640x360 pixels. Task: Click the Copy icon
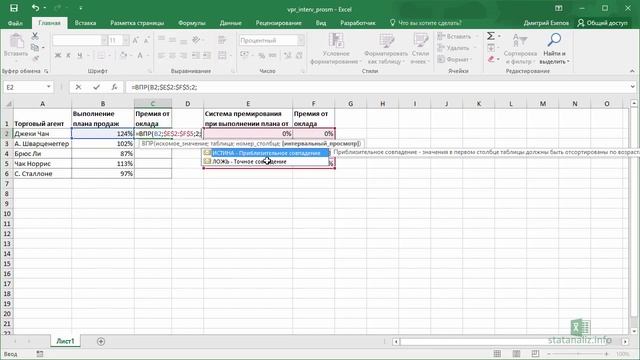point(35,48)
